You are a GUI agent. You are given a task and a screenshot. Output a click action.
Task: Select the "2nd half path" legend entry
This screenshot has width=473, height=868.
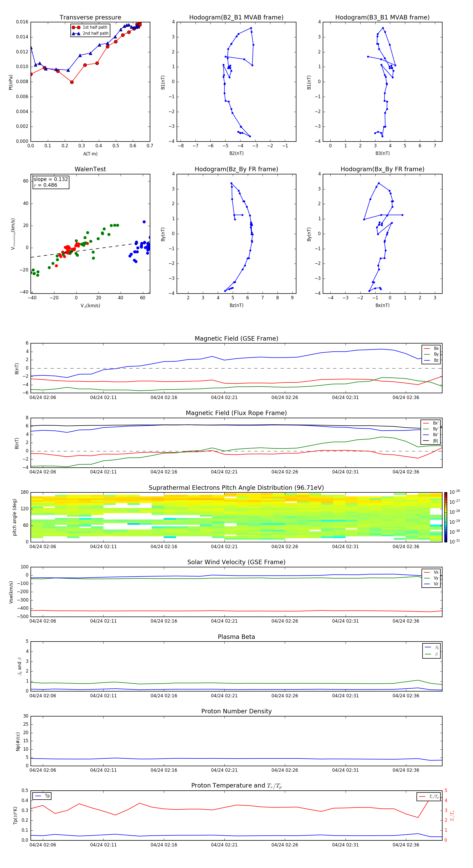tap(90, 33)
